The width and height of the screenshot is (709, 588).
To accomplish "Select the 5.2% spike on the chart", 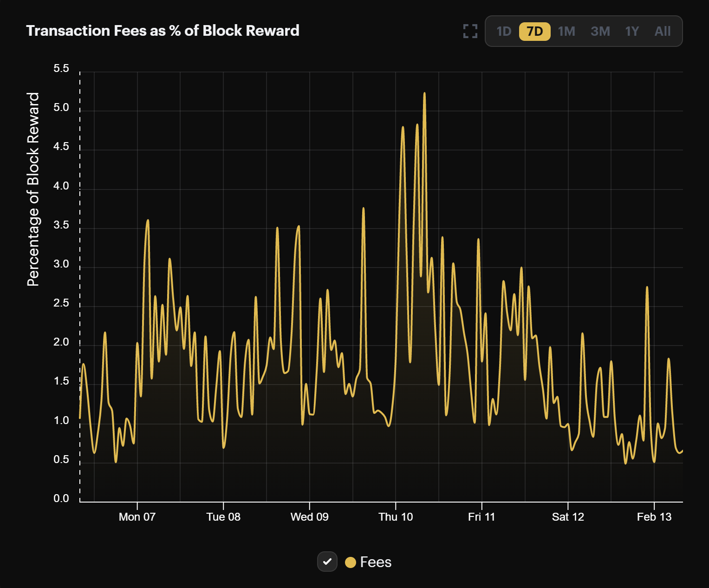I will tap(425, 94).
